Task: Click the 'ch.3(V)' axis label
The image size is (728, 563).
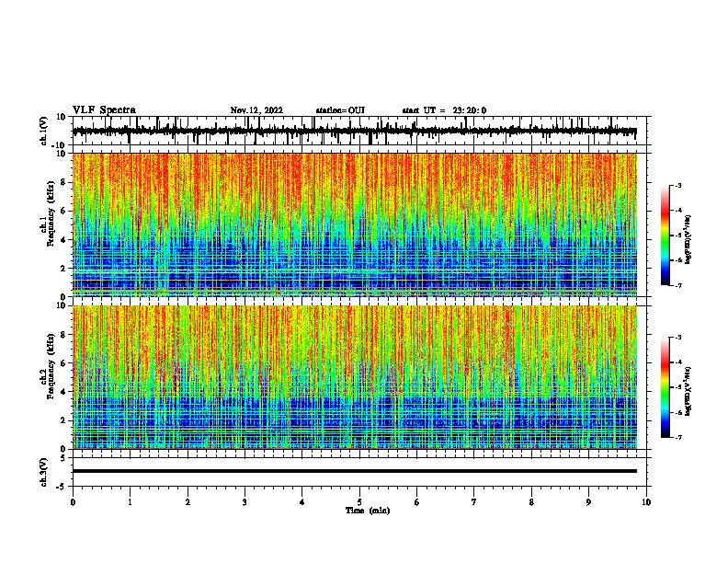Action: 43,472
